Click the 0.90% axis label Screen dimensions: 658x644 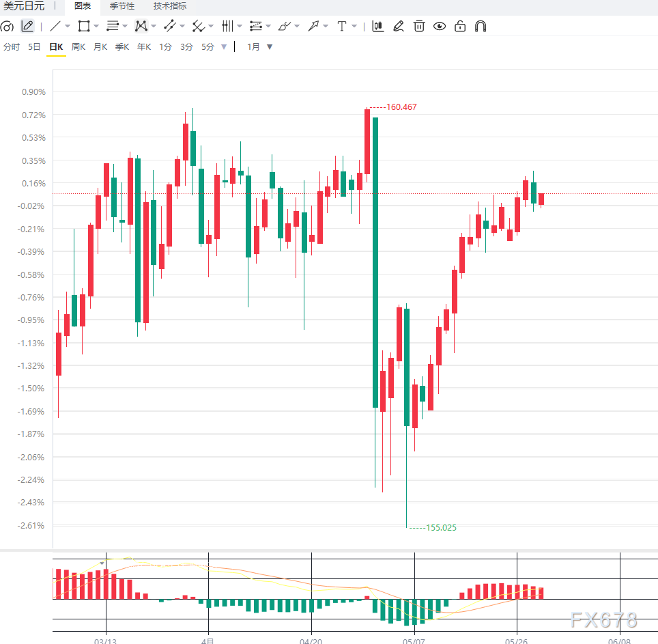point(33,92)
